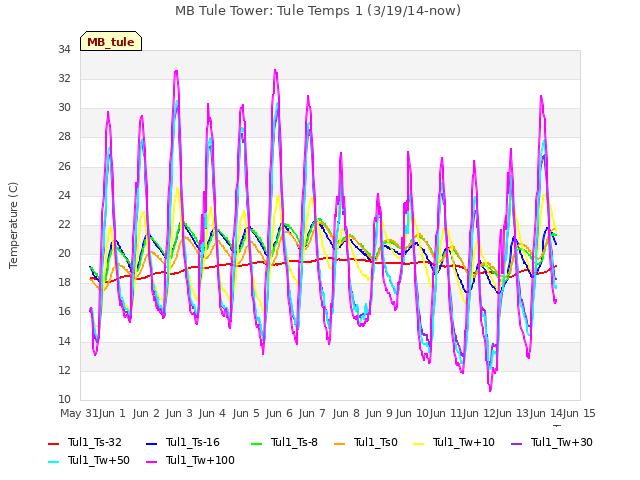Click the Jun 6 x-axis date label
The width and height of the screenshot is (640, 480).
tap(279, 413)
